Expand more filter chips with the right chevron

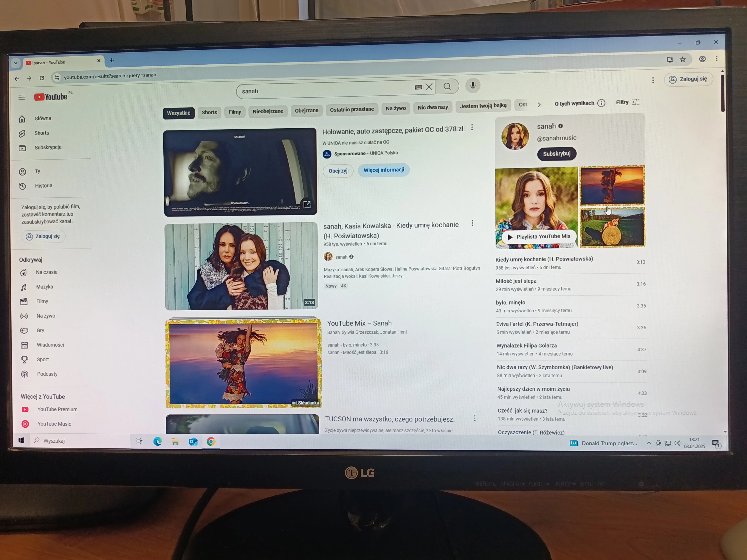[539, 105]
